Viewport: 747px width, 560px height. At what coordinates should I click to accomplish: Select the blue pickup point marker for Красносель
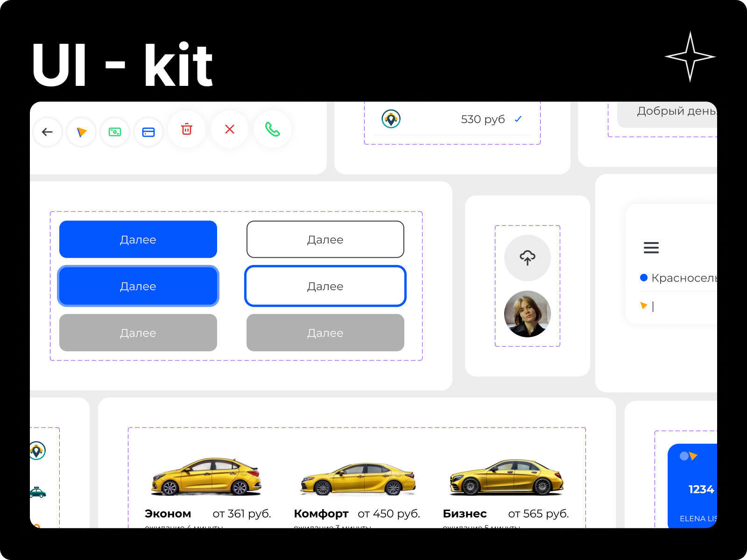644,278
